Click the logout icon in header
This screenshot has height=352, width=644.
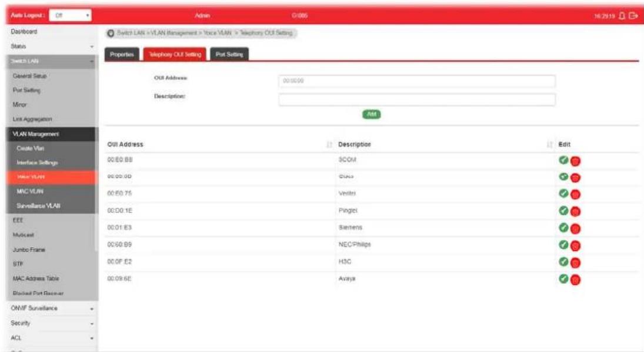pos(633,16)
